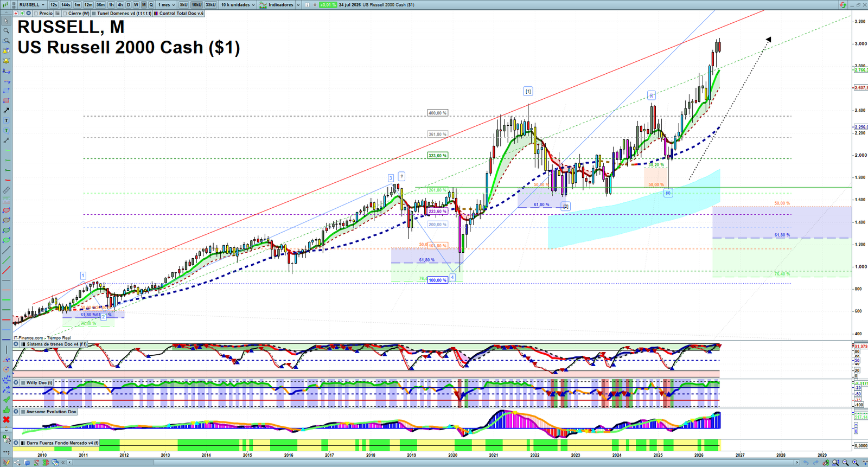
Task: Switch to the 4h timeframe
Action: (120, 5)
